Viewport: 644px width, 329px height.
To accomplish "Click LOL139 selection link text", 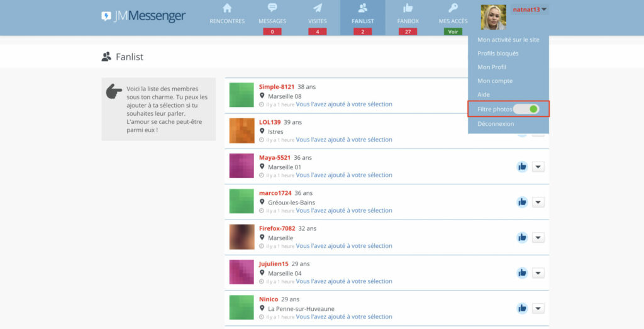I will tap(344, 140).
